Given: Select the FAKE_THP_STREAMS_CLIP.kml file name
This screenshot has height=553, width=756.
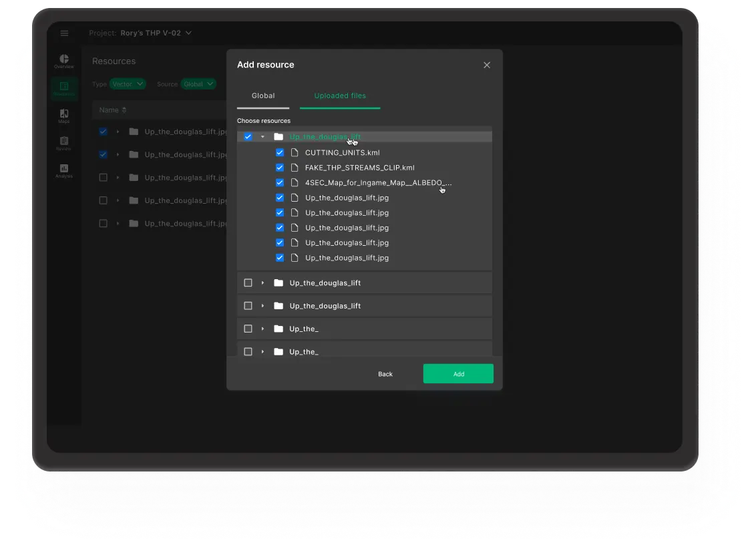Looking at the screenshot, I should coord(360,168).
